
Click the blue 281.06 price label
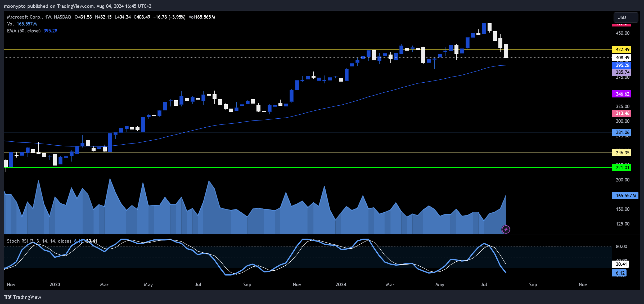(x=622, y=132)
